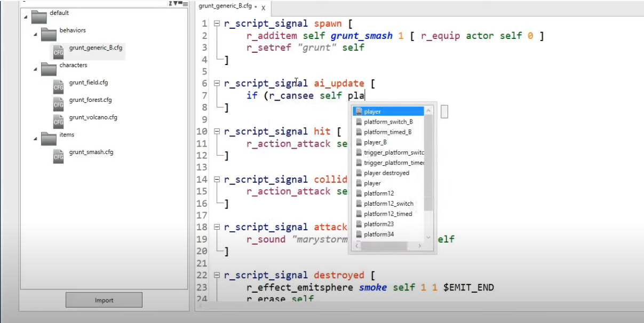Screen dimensions: 644x323
Task: Click the default root folder icon
Action: (x=39, y=16)
